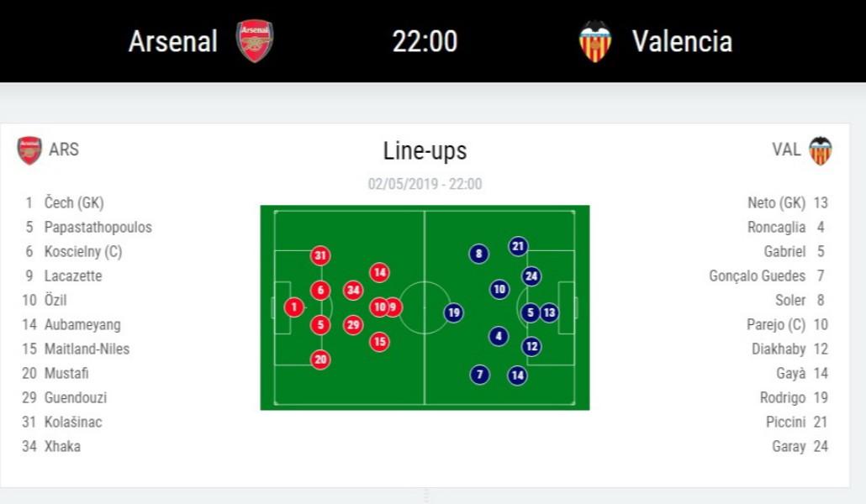Open Parejo (C) in the Valencia list

pyautogui.click(x=776, y=324)
